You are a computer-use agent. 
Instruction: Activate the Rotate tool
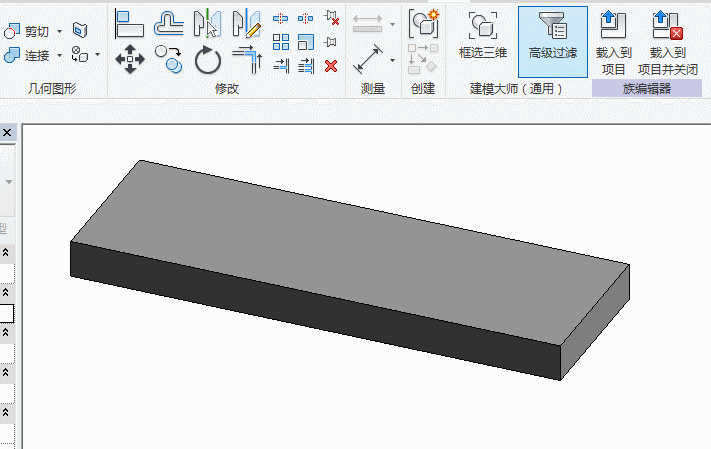(x=208, y=61)
